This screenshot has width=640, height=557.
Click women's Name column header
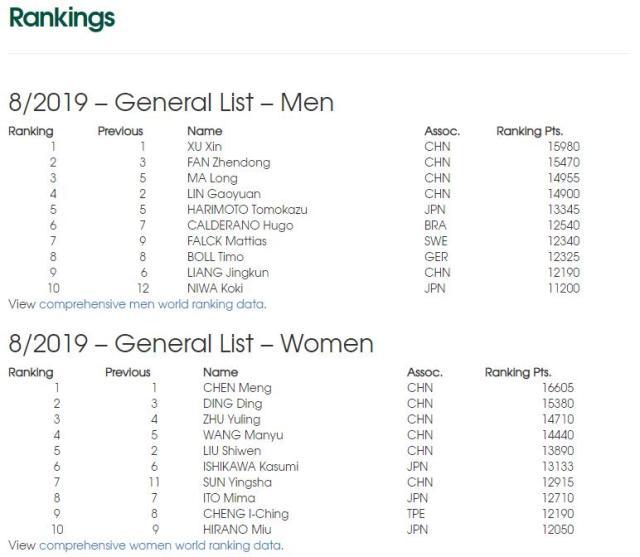(x=220, y=372)
